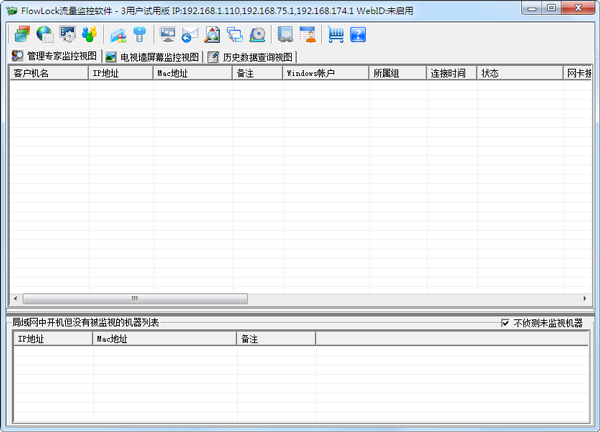Viewport: 600px width, 432px height.
Task: Click the 所属组 column header
Action: [396, 73]
